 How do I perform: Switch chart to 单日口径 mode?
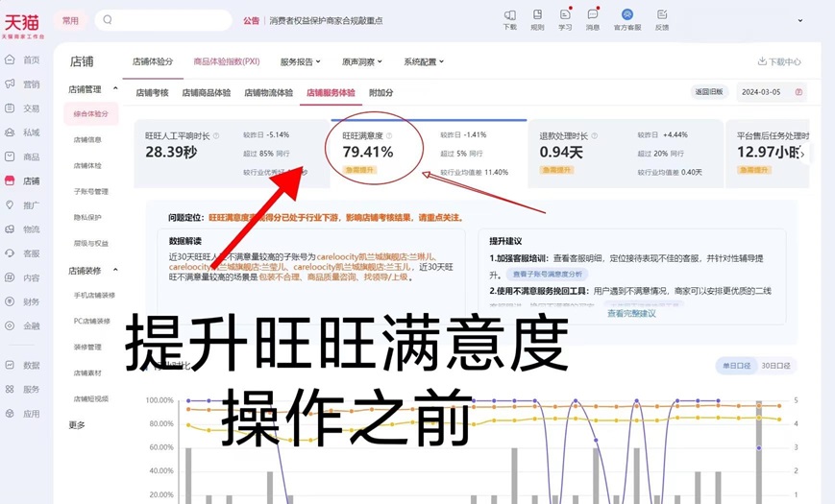coord(735,366)
